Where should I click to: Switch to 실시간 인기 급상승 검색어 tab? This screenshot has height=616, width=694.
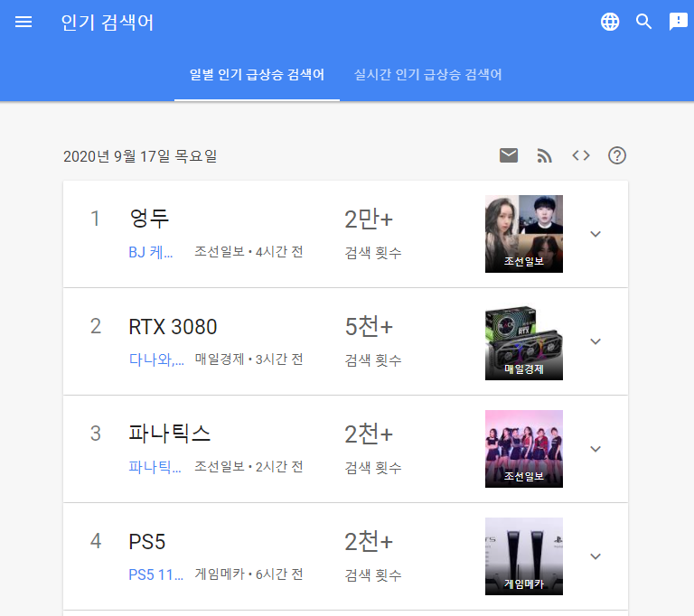tap(428, 74)
